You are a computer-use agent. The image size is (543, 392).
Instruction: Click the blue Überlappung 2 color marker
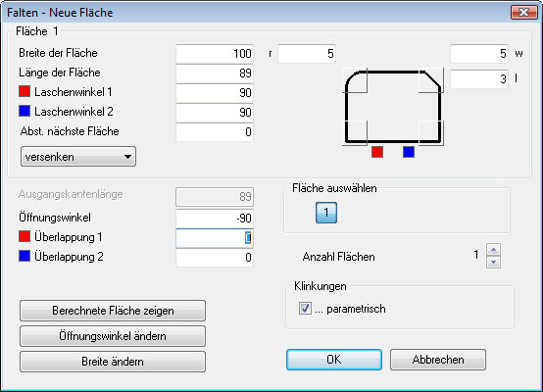[25, 256]
